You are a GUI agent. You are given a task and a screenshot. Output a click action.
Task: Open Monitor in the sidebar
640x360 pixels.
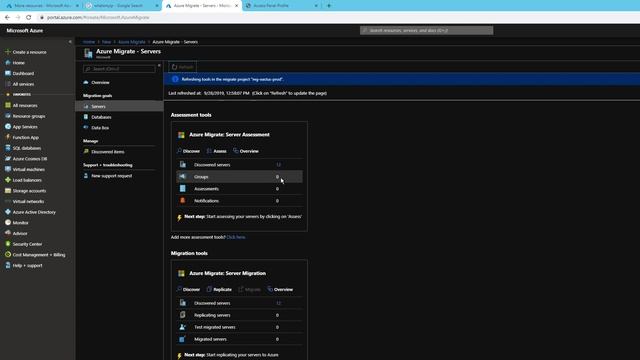(20, 223)
